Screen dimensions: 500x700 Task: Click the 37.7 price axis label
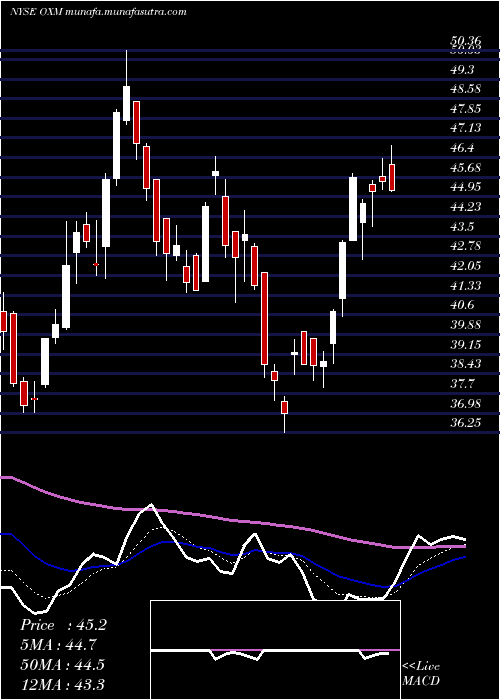(462, 383)
